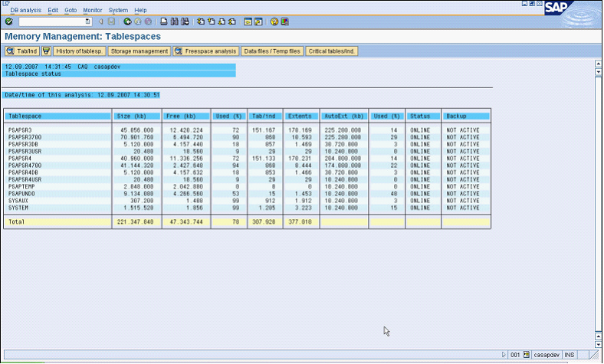The width and height of the screenshot is (604, 364).
Task: Click the green Back arrow icon
Action: (127, 21)
